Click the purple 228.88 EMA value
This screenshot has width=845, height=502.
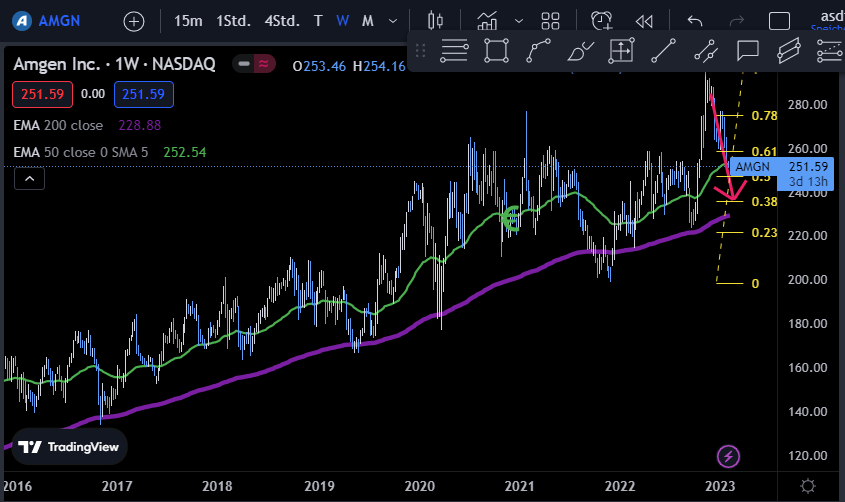(x=140, y=126)
